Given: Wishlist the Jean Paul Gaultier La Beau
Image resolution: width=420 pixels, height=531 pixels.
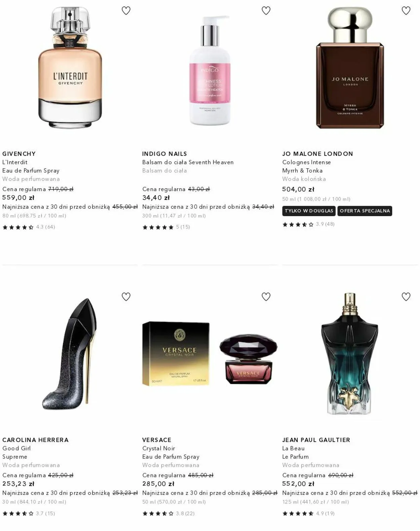Looking at the screenshot, I should pyautogui.click(x=406, y=297).
